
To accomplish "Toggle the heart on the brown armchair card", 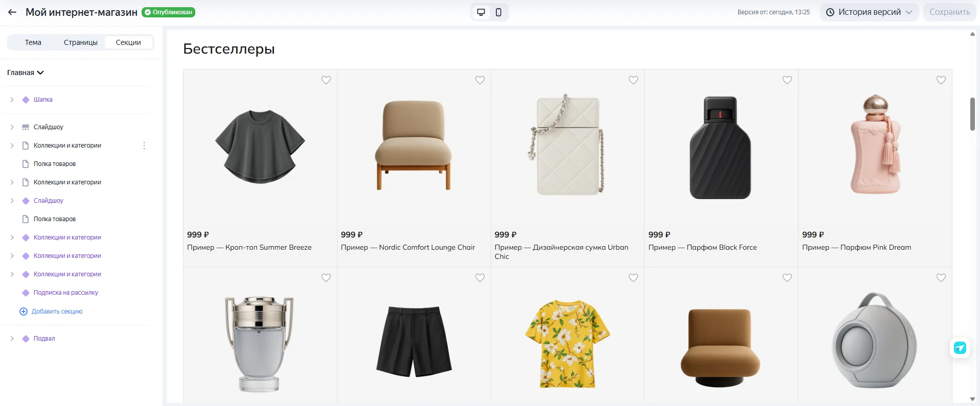I will point(787,278).
